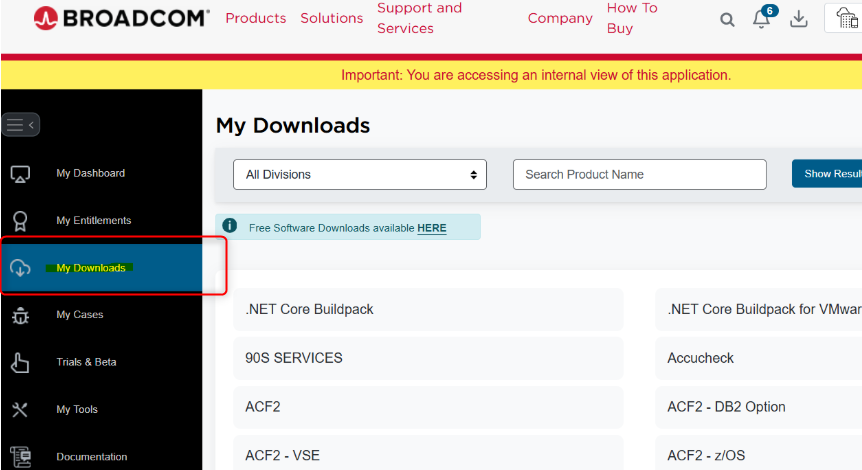Open the ACF2 - z/OS product
The width and height of the screenshot is (862, 470).
759,455
